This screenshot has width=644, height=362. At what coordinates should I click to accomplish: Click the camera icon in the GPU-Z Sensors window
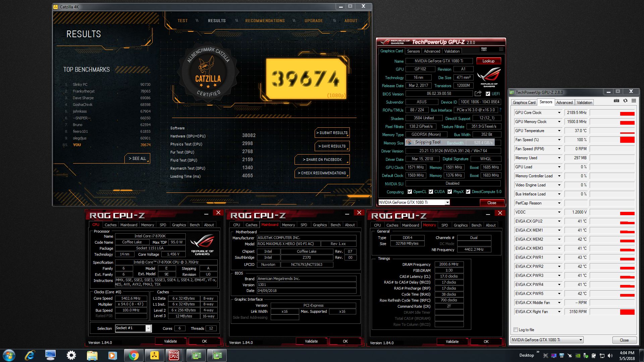[x=616, y=101]
